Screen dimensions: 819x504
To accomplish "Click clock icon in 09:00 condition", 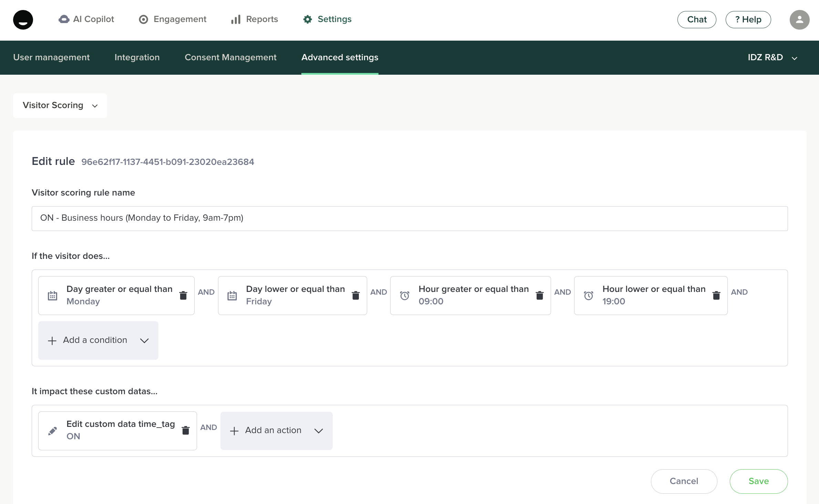I will click(405, 296).
